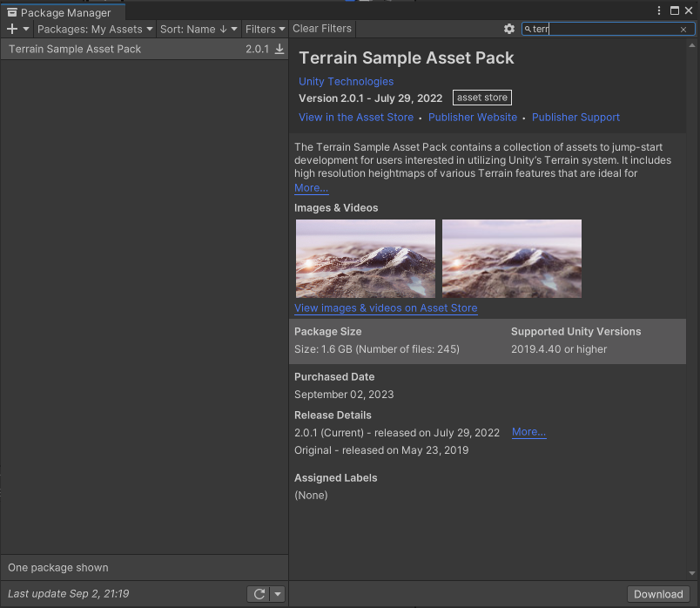Click Original - released on May 23, 2019
This screenshot has width=700, height=608.
click(381, 450)
